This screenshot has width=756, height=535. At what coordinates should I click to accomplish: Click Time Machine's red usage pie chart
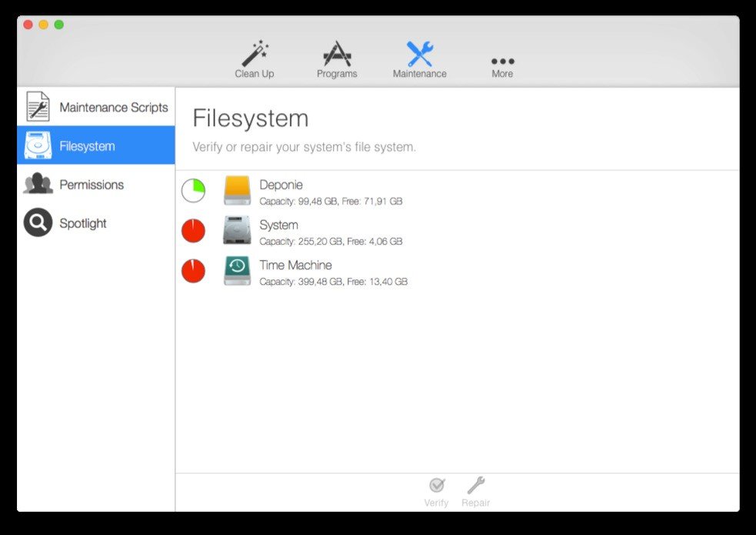pos(193,271)
